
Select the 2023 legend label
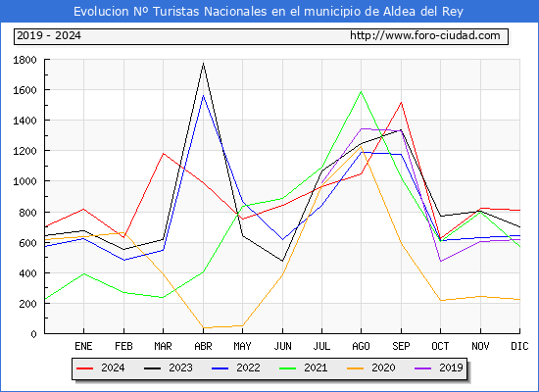point(180,367)
